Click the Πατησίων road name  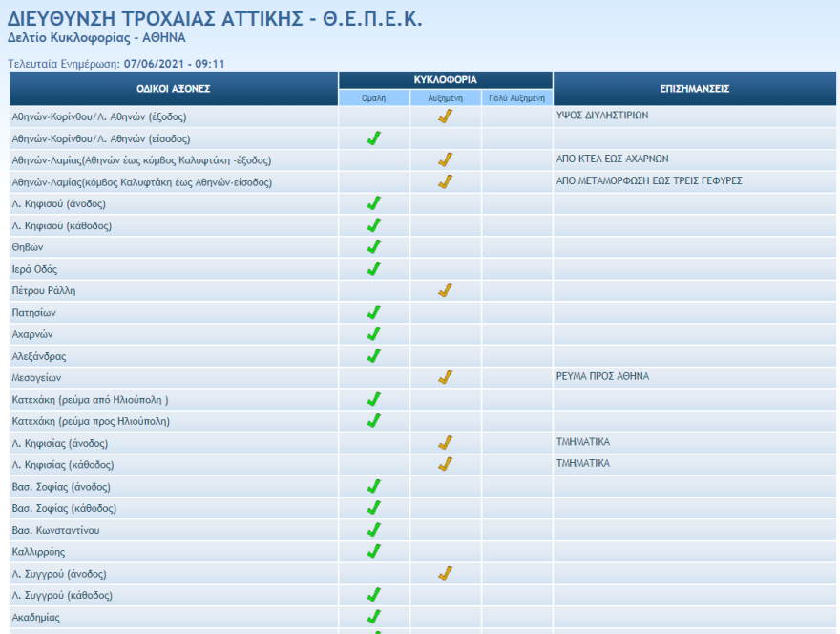(34, 313)
